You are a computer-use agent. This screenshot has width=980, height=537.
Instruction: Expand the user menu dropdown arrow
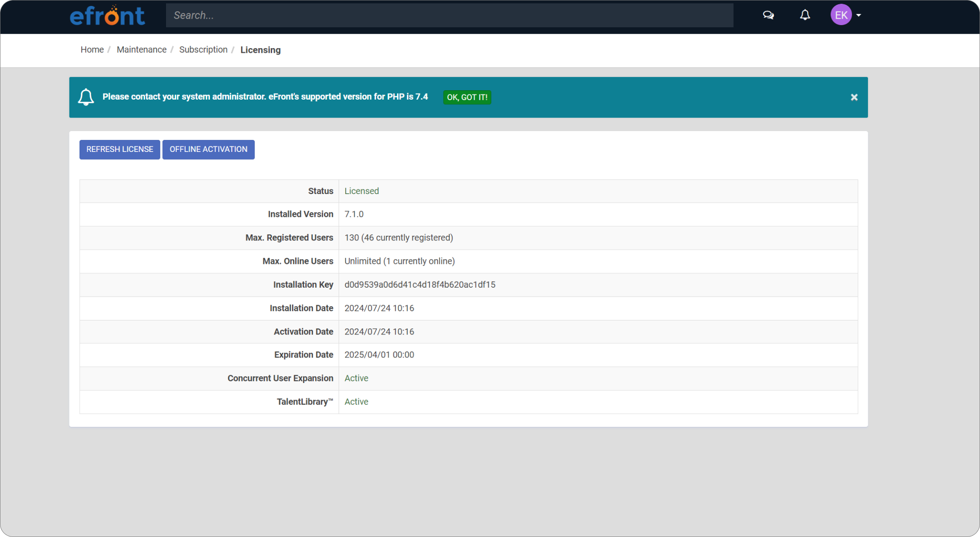859,15
